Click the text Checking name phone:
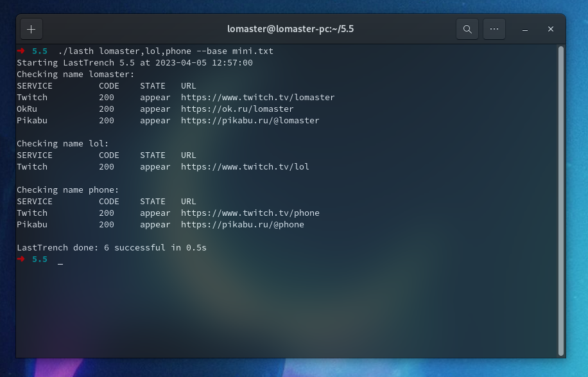 coord(68,190)
